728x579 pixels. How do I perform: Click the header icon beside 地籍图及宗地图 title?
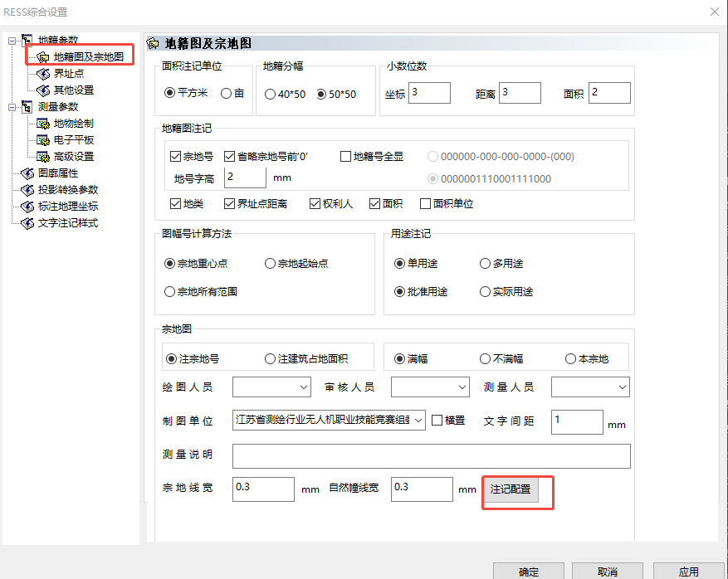[153, 44]
